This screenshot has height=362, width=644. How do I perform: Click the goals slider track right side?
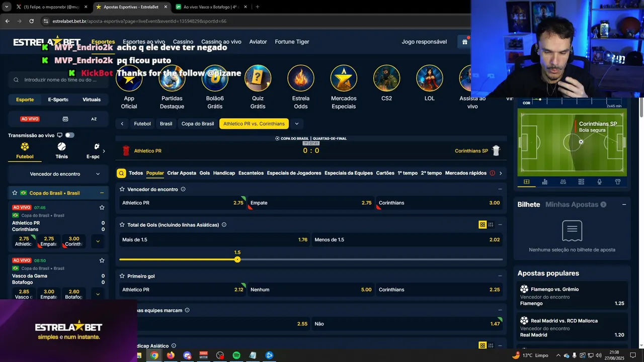coord(370,259)
